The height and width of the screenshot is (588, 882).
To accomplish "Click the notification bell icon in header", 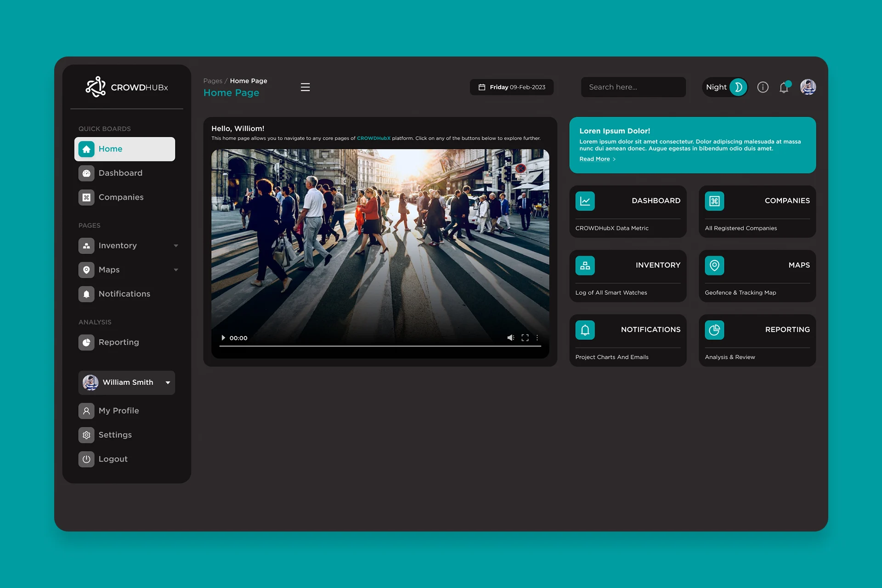I will 784,87.
